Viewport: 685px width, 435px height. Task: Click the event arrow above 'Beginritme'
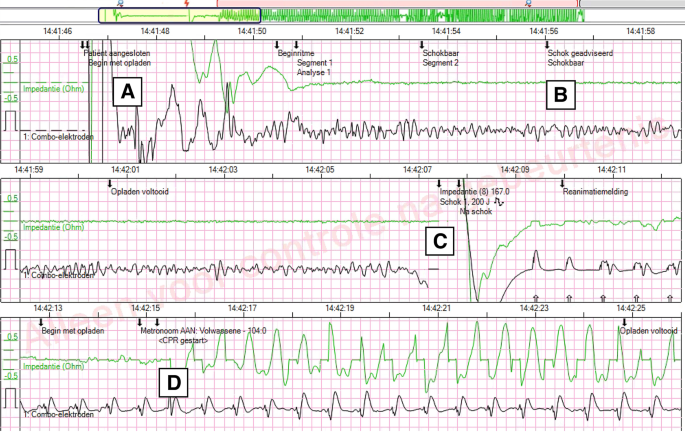point(277,45)
